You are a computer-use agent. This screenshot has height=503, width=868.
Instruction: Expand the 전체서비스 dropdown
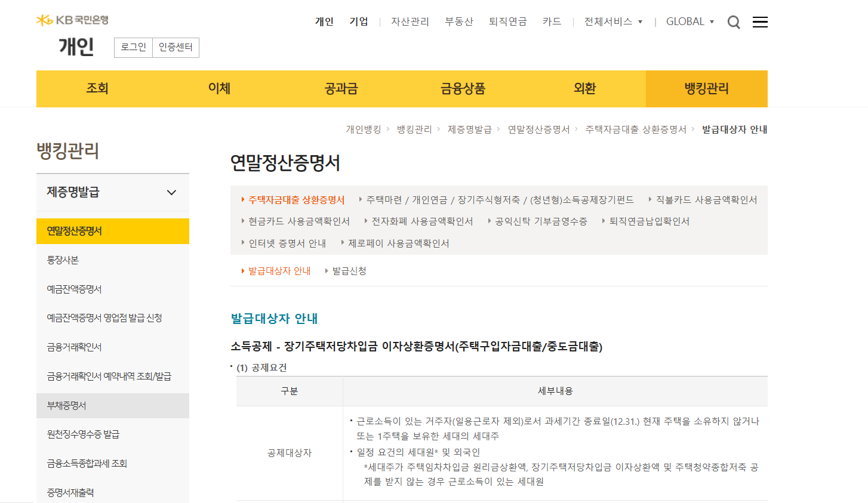[x=613, y=21]
